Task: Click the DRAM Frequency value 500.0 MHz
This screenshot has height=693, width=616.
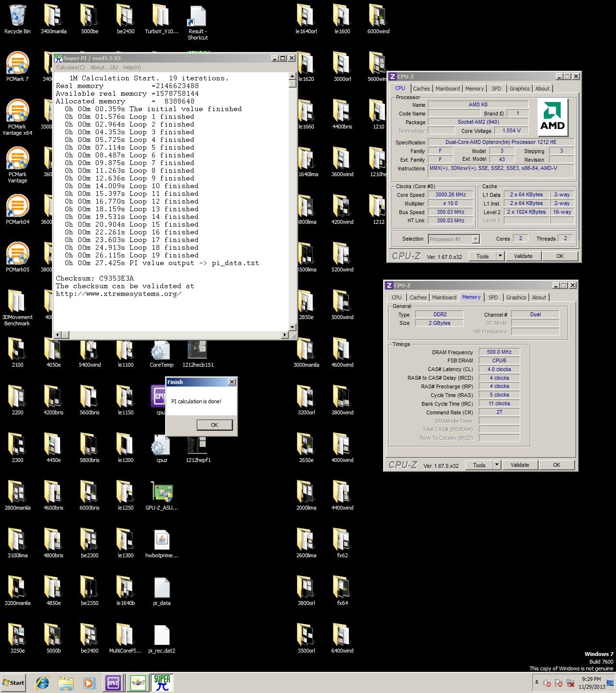Action: (x=499, y=352)
